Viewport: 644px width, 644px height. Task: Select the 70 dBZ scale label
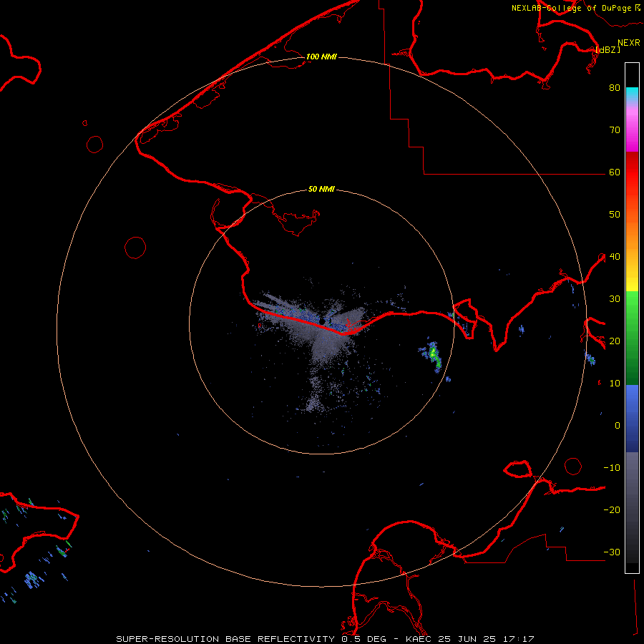615,130
